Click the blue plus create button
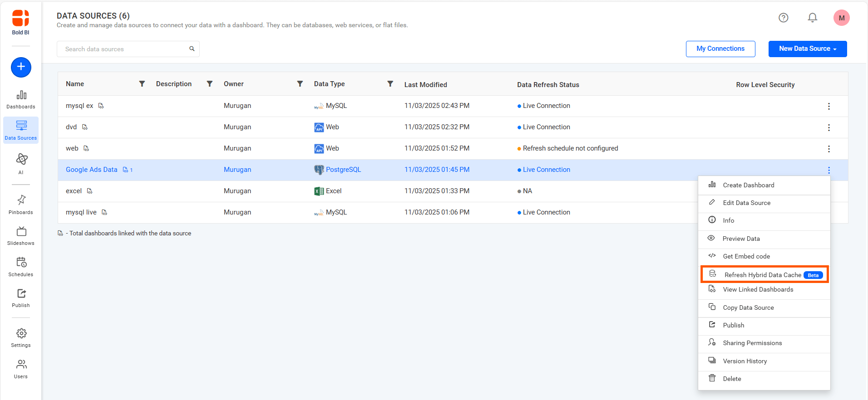The height and width of the screenshot is (400, 868). coord(21,67)
